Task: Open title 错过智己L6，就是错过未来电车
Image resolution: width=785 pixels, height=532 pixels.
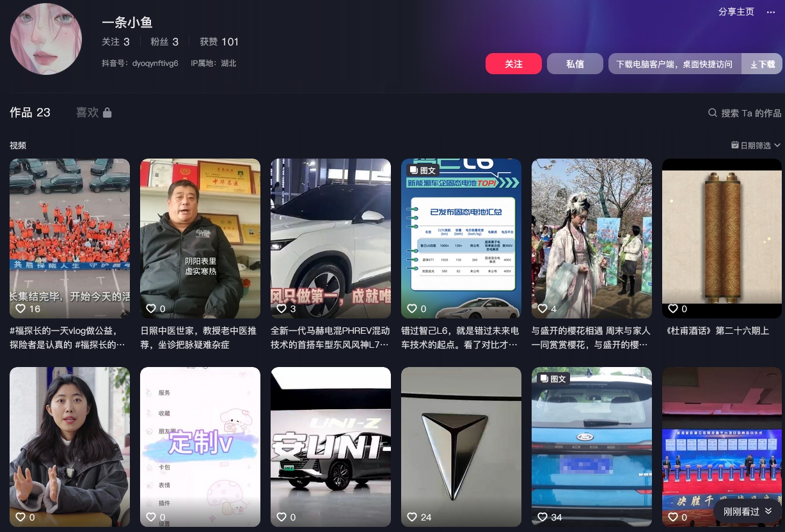Action: tap(460, 338)
